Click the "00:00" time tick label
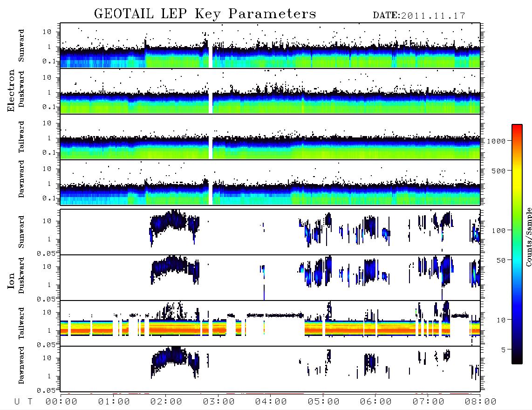Screen dimensions: 532x410 click(x=61, y=402)
